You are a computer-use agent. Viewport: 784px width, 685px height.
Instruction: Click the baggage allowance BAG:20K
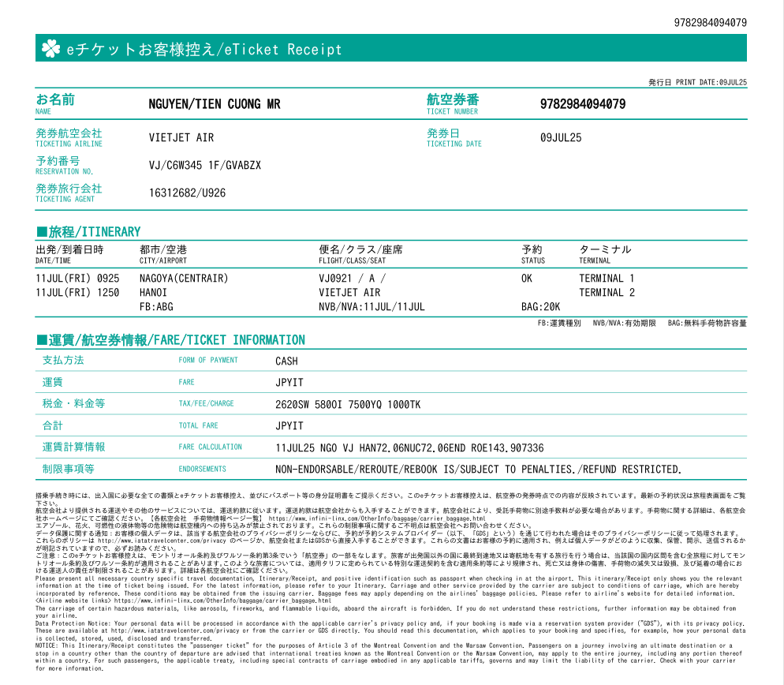pyautogui.click(x=540, y=306)
